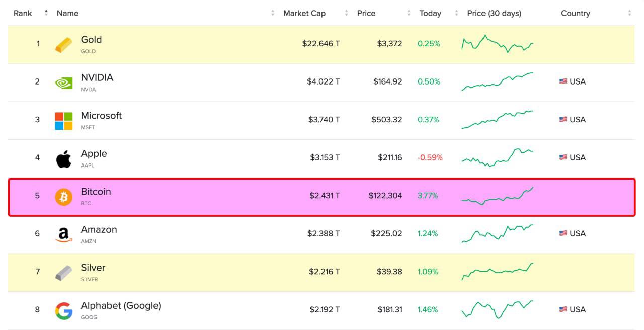Click the Amazon logo icon
Screen dimensions: 644x330
click(64, 235)
